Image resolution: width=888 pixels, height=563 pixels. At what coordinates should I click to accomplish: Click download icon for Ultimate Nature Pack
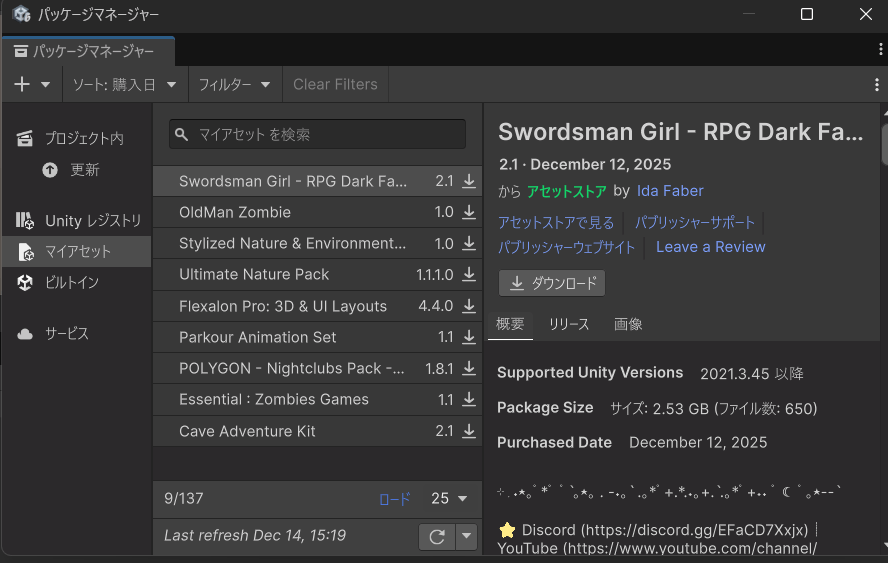[x=469, y=274]
